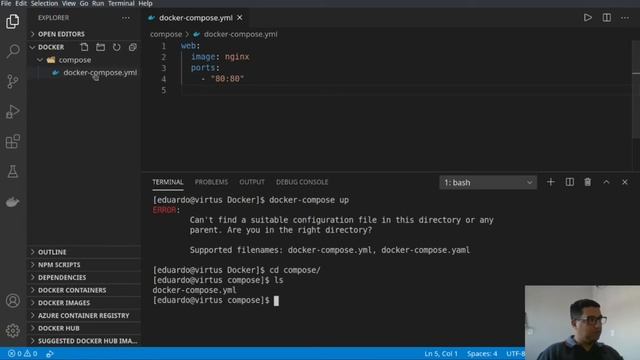
Task: Expand the DEPENDENCIES section
Action: [84, 277]
